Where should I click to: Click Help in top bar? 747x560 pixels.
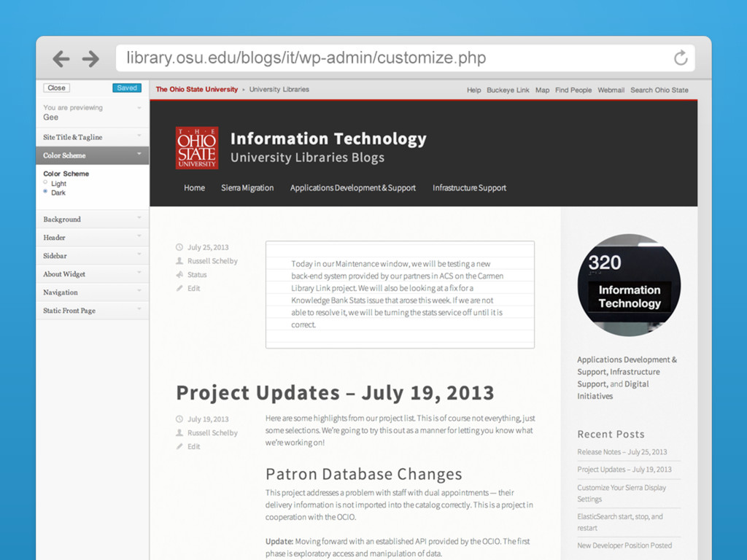pos(473,90)
